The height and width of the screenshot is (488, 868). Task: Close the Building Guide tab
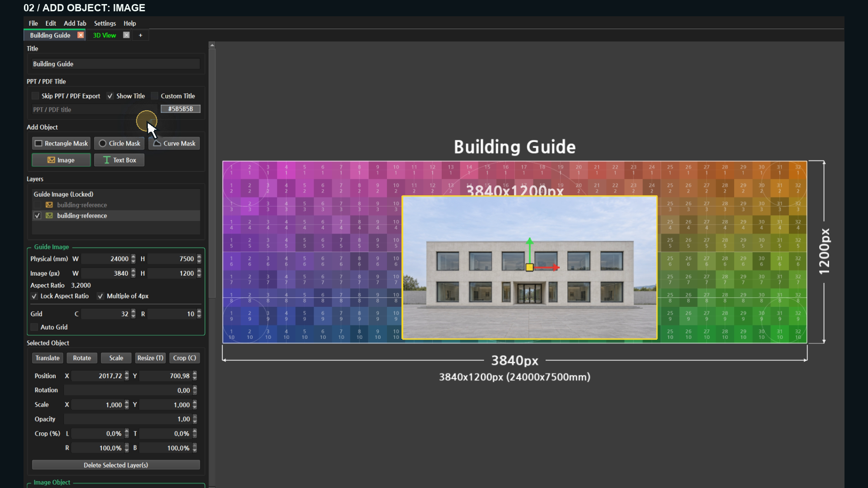pos(80,35)
